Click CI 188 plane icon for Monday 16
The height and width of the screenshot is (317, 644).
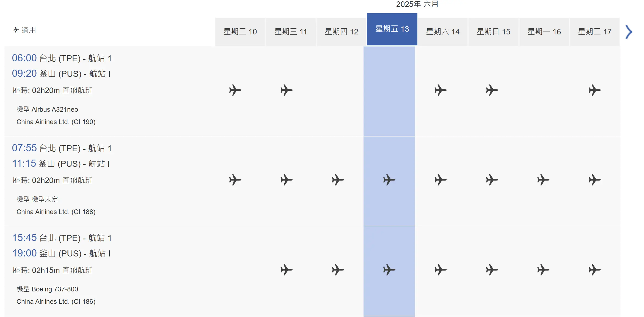[x=543, y=180]
